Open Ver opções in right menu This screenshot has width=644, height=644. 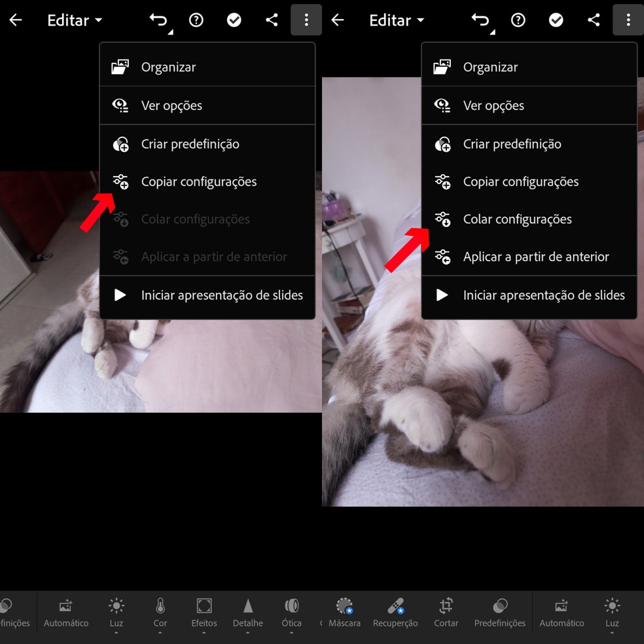pos(529,105)
